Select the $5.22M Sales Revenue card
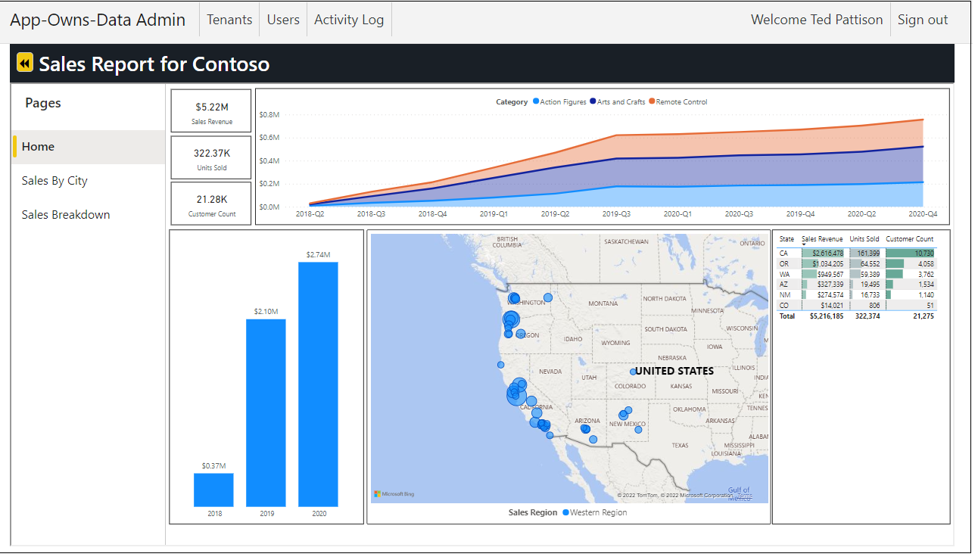 [x=211, y=112]
